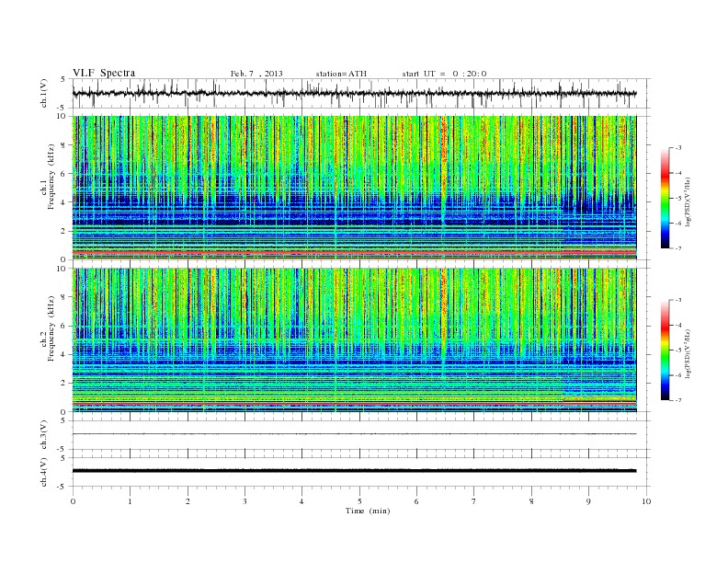Click the "8" kHz tick on ch.1 spectrogram
The image size is (728, 563).
[64, 145]
